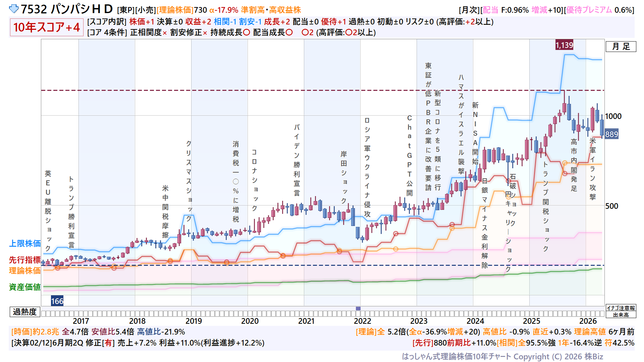The width and height of the screenshot is (644, 362).
Task: Click the トランプ関税ショック event label
Action: click(x=545, y=206)
